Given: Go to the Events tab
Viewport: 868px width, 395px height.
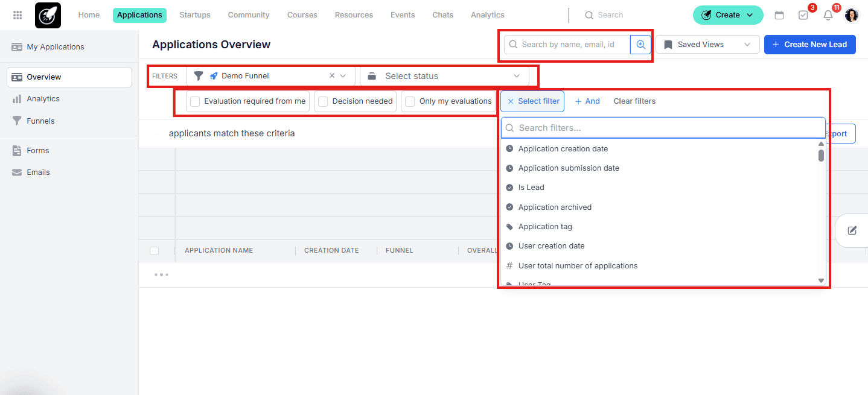Looking at the screenshot, I should pos(403,15).
